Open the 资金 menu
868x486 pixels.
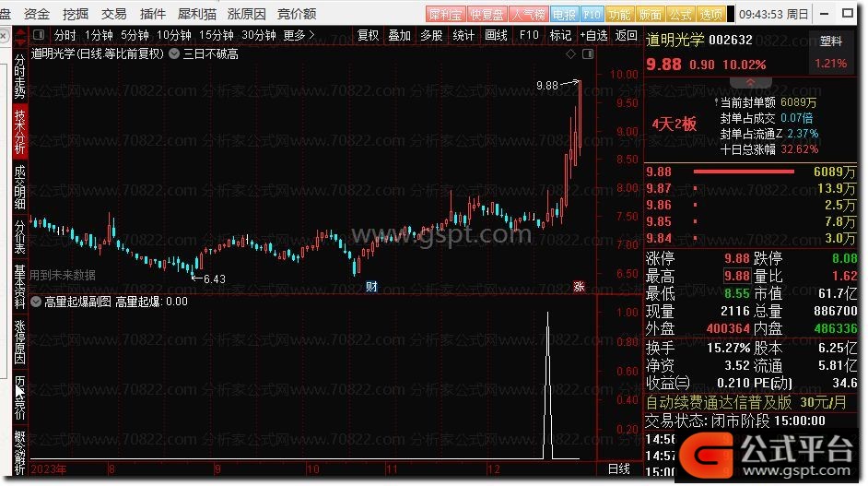point(37,13)
